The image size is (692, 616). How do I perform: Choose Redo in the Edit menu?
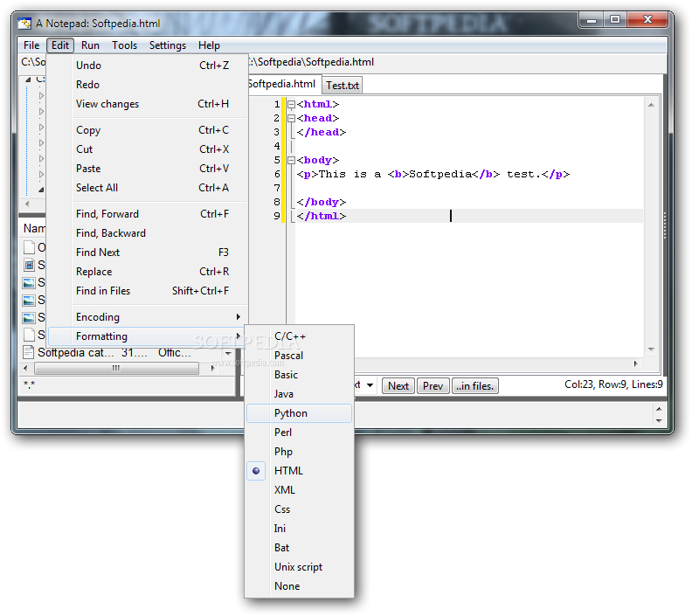click(x=148, y=85)
